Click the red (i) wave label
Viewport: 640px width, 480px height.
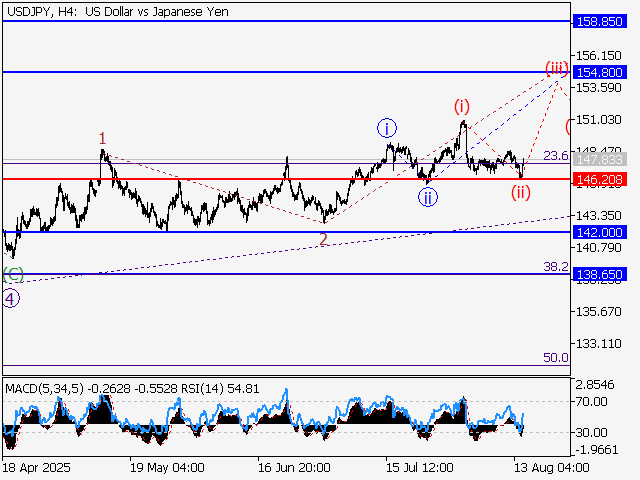pos(461,105)
